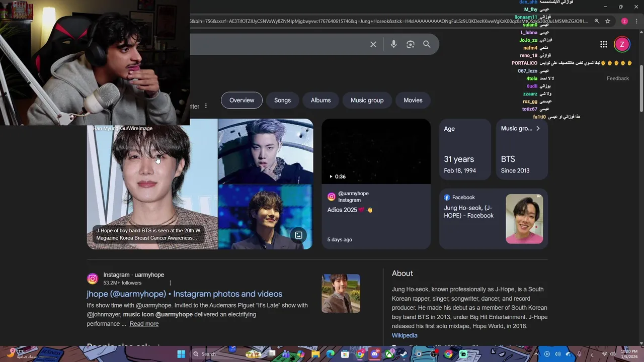Click the Instagram favicon of the uarmyhope result
Image resolution: width=644 pixels, height=362 pixels.
(93, 279)
